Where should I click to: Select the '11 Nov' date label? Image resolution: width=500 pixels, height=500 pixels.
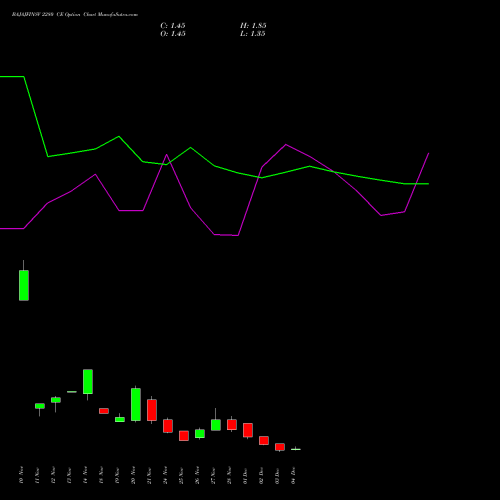37,475
